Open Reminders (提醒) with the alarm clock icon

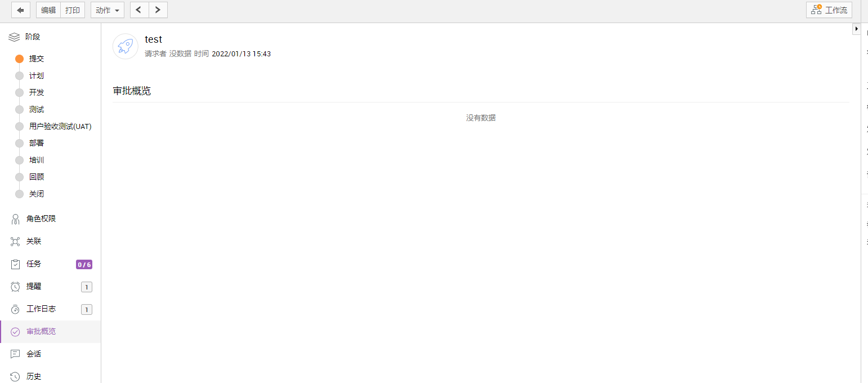click(x=34, y=286)
